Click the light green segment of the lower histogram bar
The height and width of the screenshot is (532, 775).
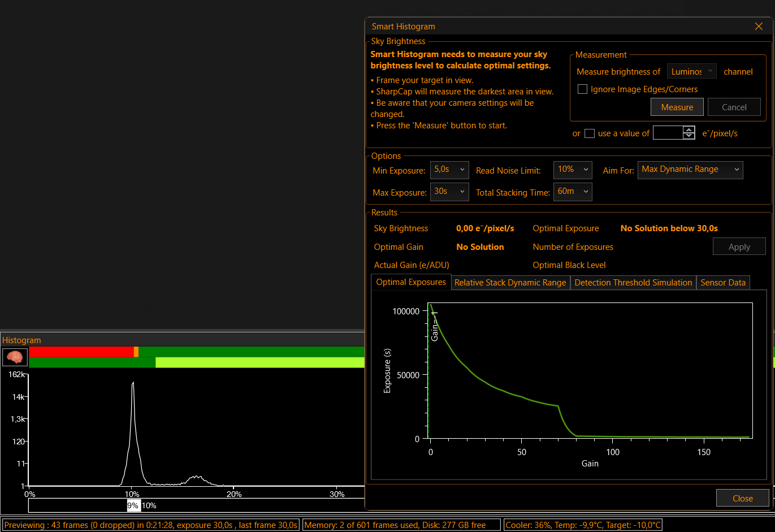(x=260, y=362)
